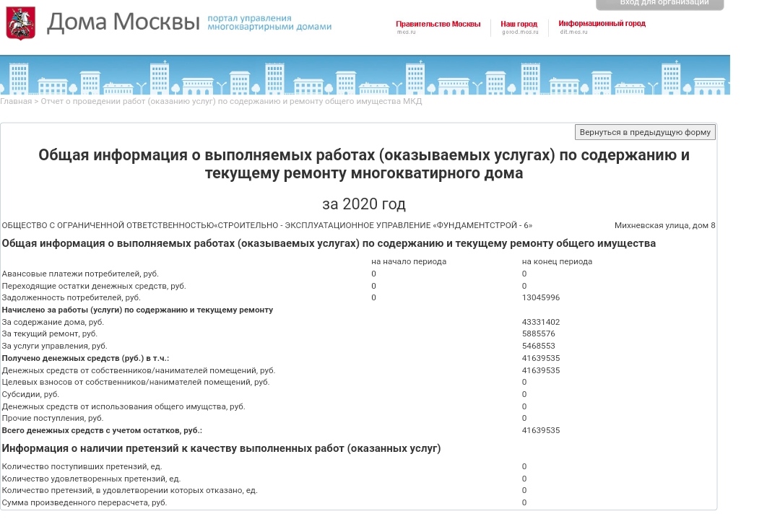Click the за 2020 год heading
Image resolution: width=780 pixels, height=532 pixels.
(x=363, y=204)
